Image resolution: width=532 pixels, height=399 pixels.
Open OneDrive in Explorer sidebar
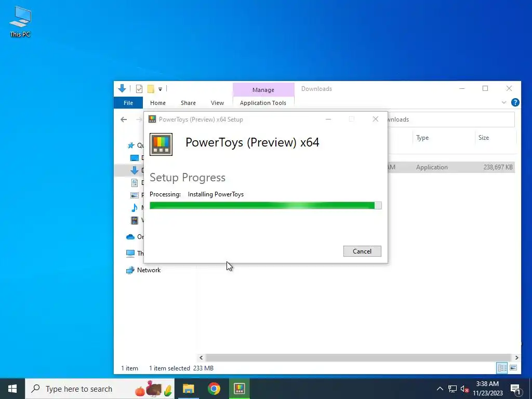[135, 237]
